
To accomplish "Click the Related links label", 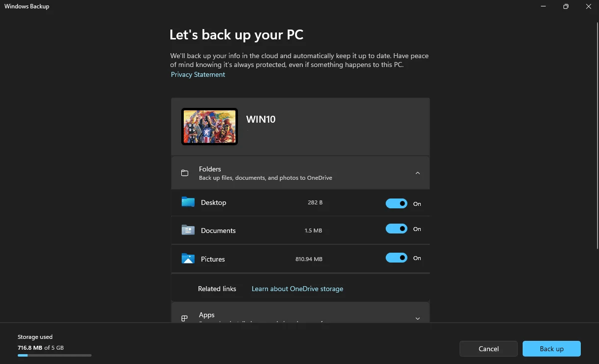I will click(x=217, y=289).
